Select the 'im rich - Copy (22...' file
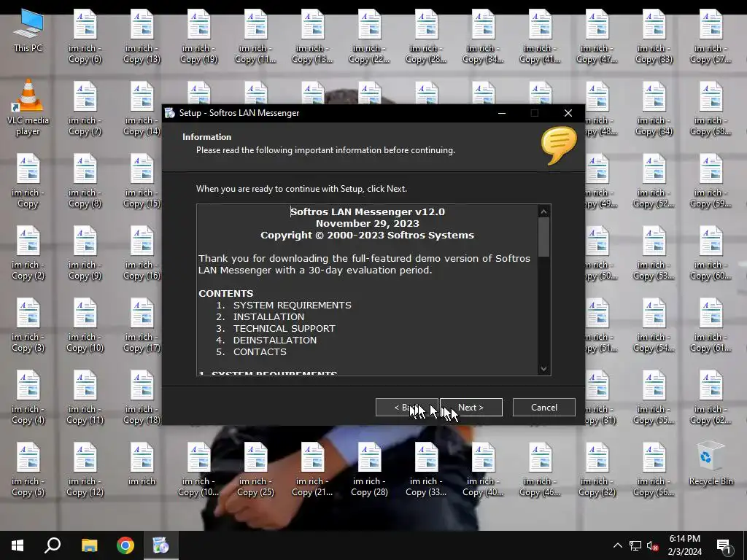The image size is (747, 560). point(369,36)
